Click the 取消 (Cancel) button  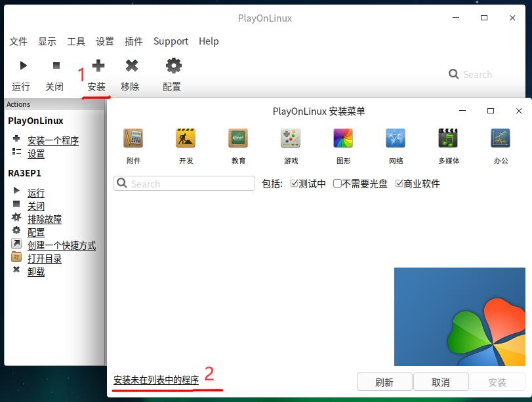point(441,382)
